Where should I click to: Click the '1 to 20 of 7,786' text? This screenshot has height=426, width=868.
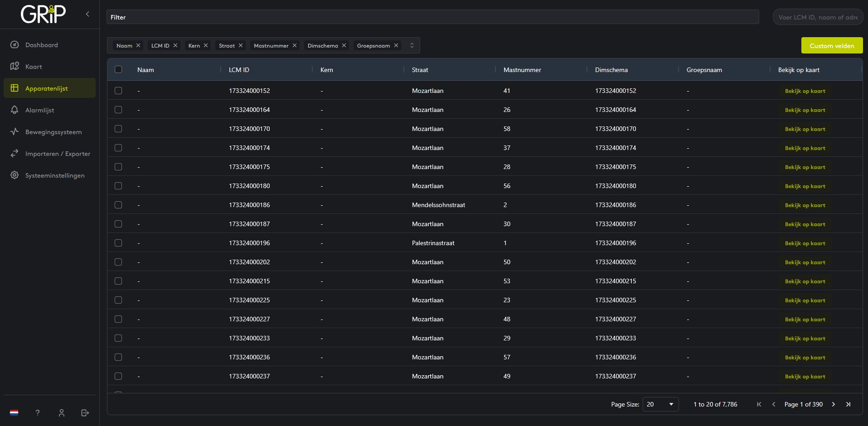click(715, 404)
